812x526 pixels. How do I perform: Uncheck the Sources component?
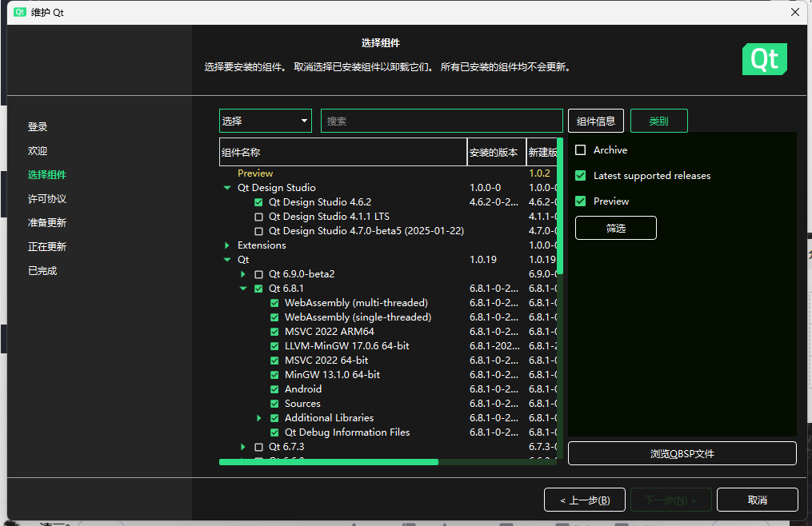pos(274,404)
